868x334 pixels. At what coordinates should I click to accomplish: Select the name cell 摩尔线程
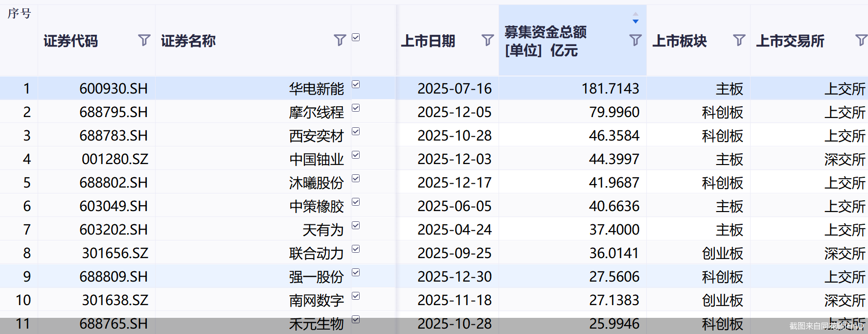click(317, 112)
